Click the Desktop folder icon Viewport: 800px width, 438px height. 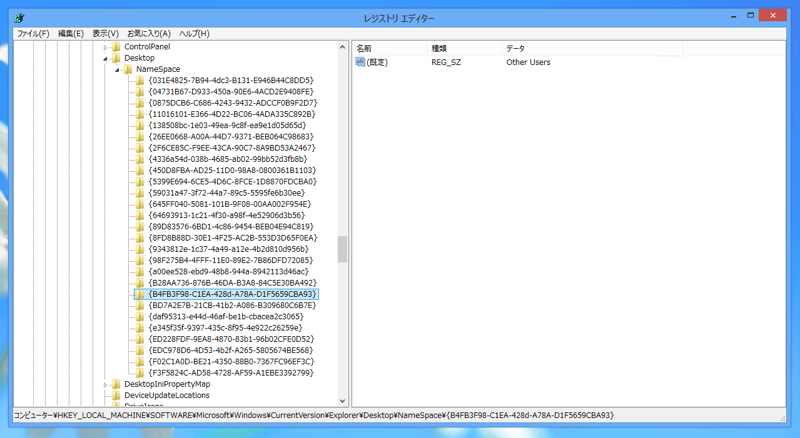pyautogui.click(x=116, y=58)
